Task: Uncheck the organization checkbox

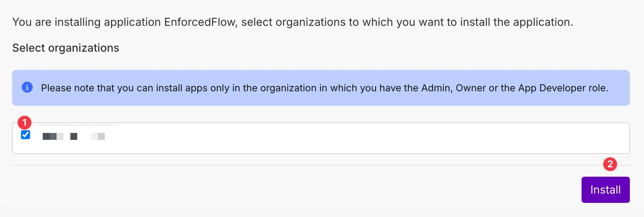Action: click(x=26, y=135)
